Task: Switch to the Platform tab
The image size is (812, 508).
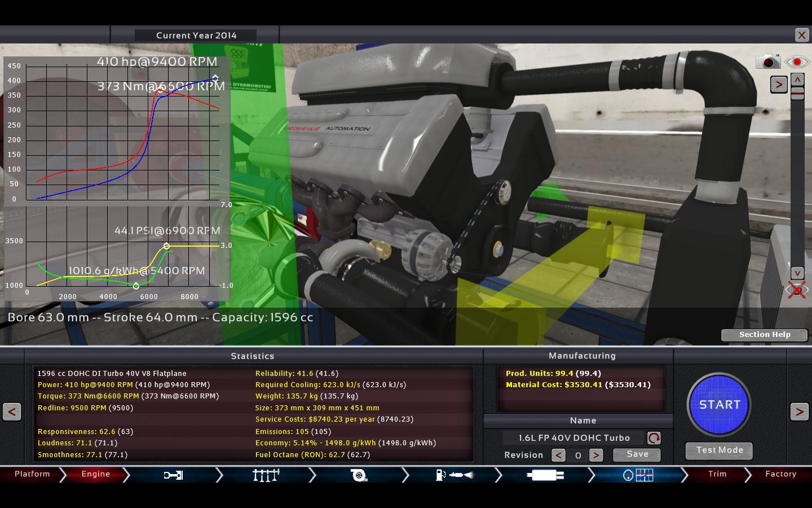Action: tap(32, 474)
